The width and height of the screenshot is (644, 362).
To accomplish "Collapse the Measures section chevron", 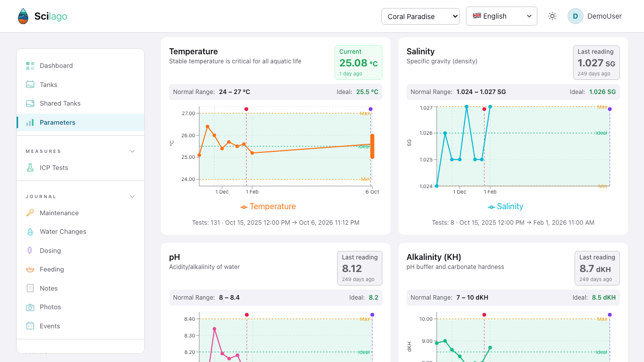I will 133,151.
